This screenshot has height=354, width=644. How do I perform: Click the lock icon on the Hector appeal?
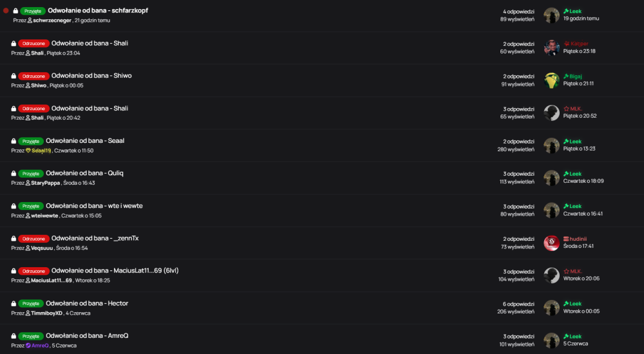pos(14,304)
